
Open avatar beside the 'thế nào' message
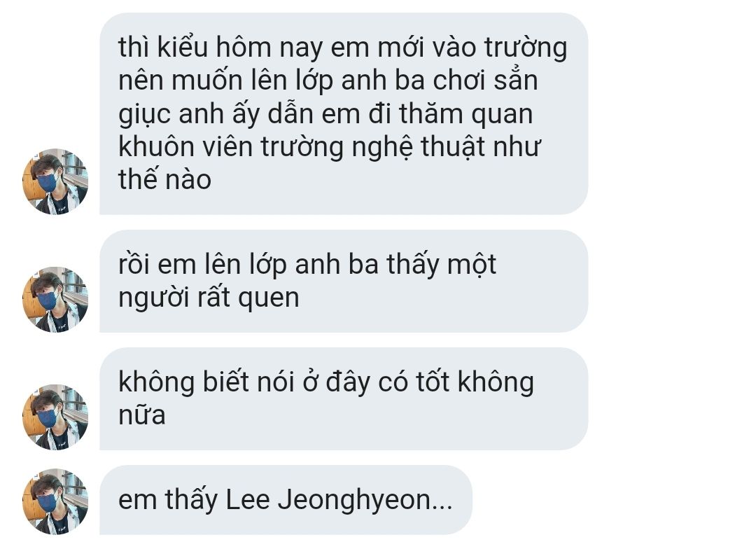[x=55, y=182]
